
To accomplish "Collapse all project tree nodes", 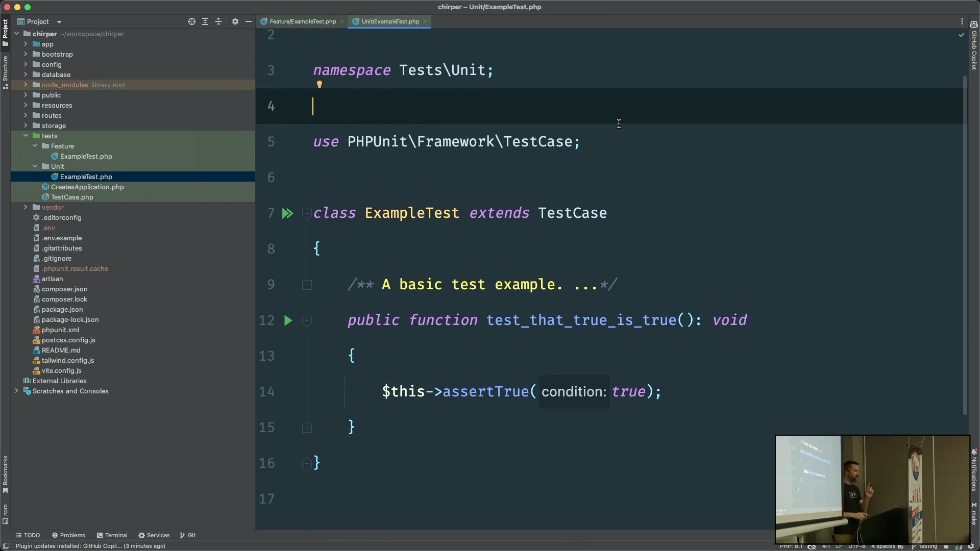I will [218, 21].
